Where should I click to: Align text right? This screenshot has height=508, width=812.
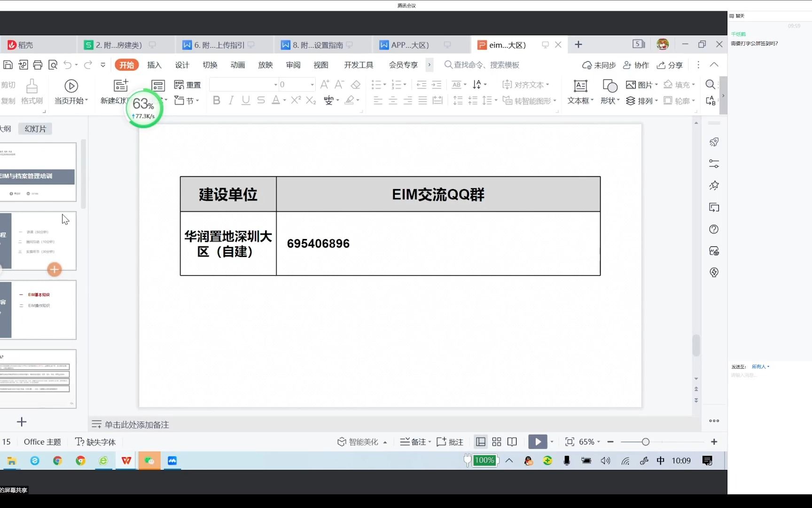408,100
